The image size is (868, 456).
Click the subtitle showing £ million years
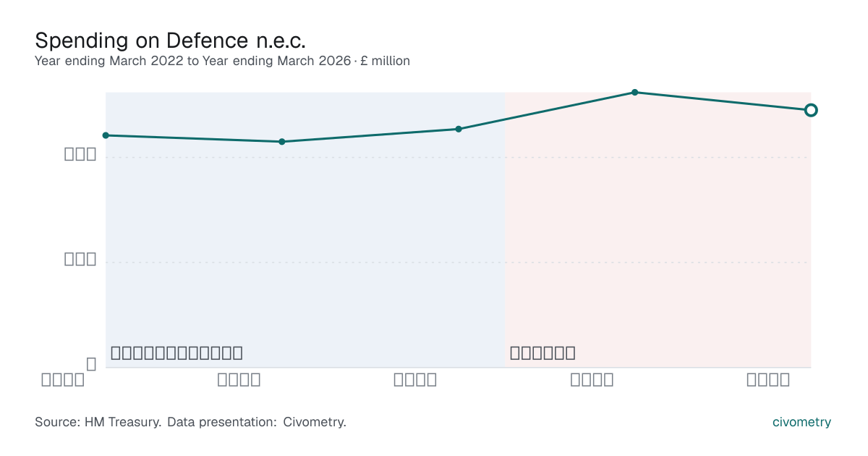coord(222,61)
